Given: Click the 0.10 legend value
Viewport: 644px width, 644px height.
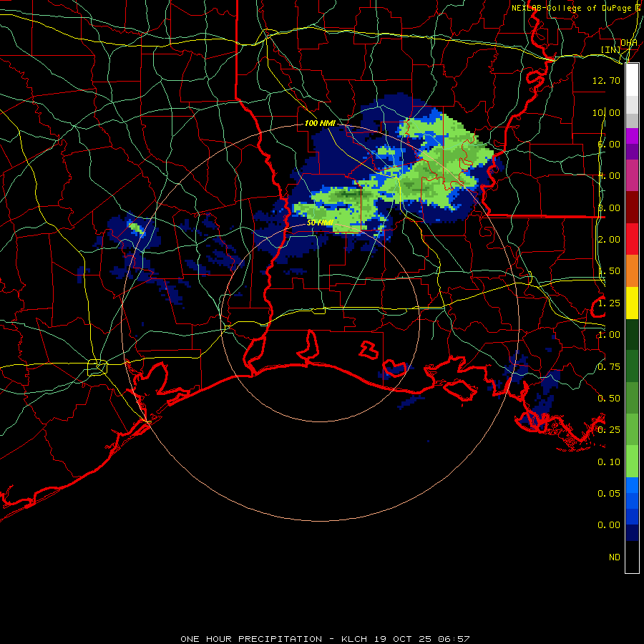Looking at the screenshot, I should click(x=609, y=462).
